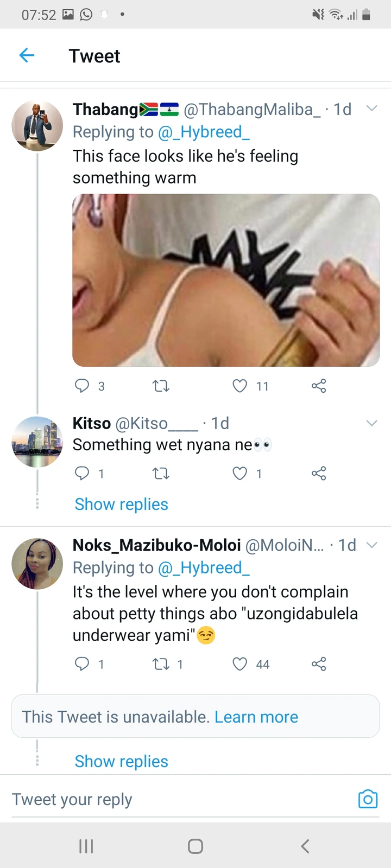Open camera icon in reply bar
391x868 pixels.
368,799
